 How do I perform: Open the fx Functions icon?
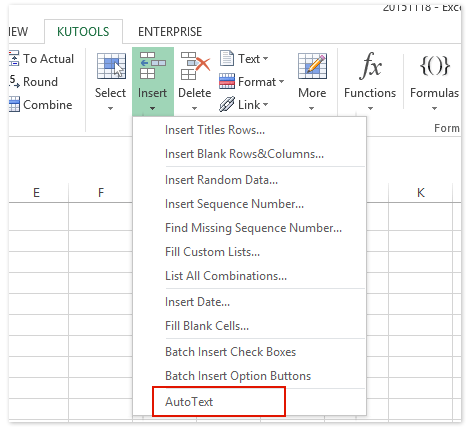click(370, 66)
